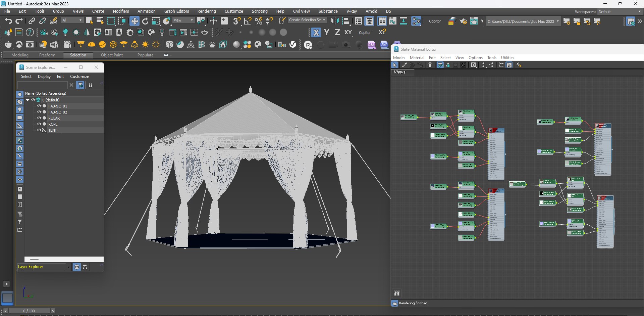
Task: Open Select by Name list icon
Action: [100, 21]
